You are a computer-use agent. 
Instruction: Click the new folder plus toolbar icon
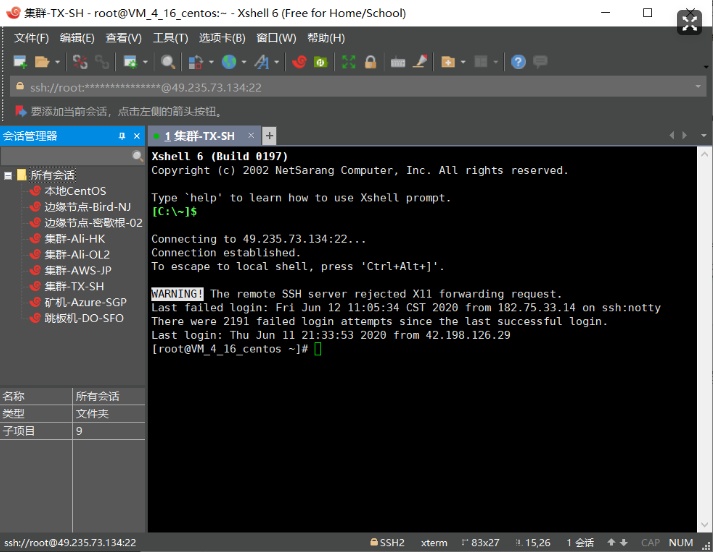[x=448, y=61]
